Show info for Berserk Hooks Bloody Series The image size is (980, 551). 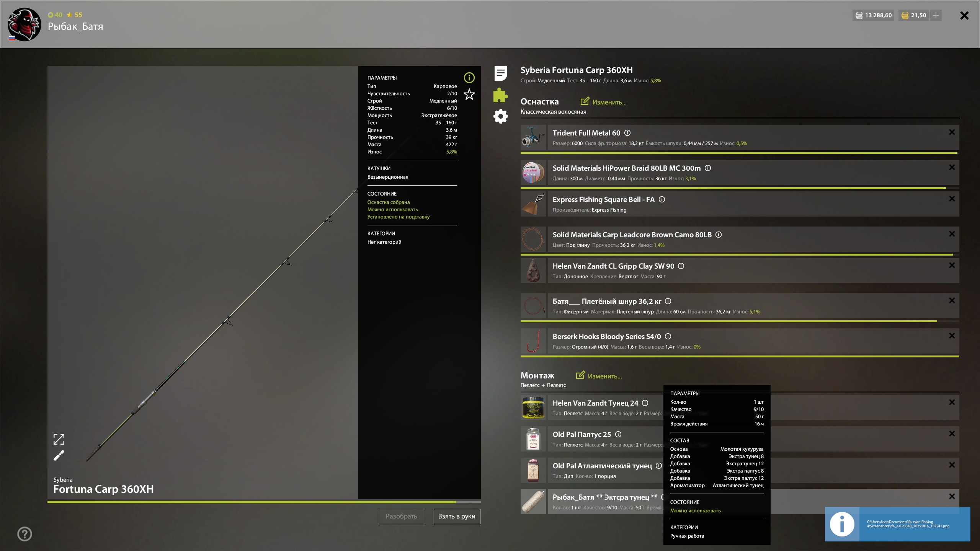pyautogui.click(x=668, y=336)
